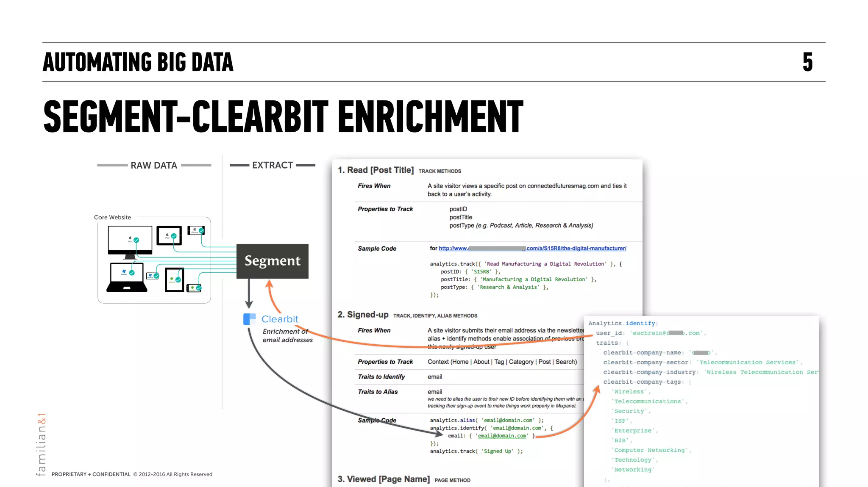
Task: Click the 'Traits to Identify' label
Action: tap(381, 377)
